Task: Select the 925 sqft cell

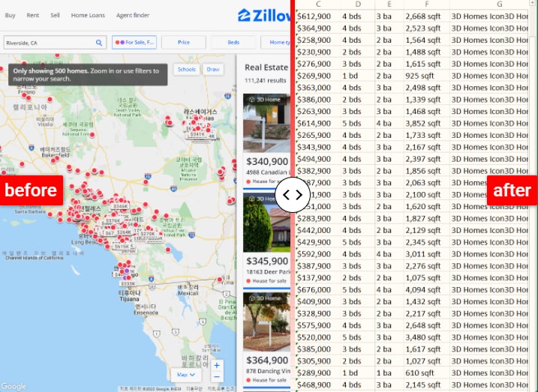Action: 426,76
